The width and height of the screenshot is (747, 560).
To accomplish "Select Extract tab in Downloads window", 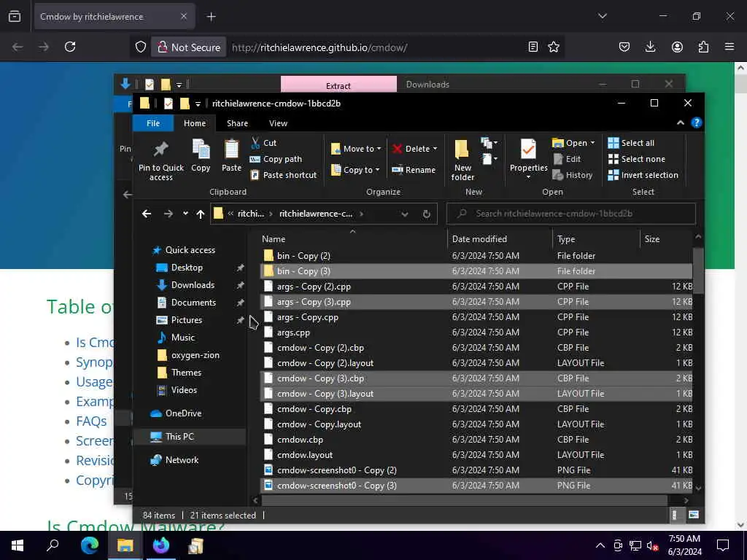I will (338, 85).
